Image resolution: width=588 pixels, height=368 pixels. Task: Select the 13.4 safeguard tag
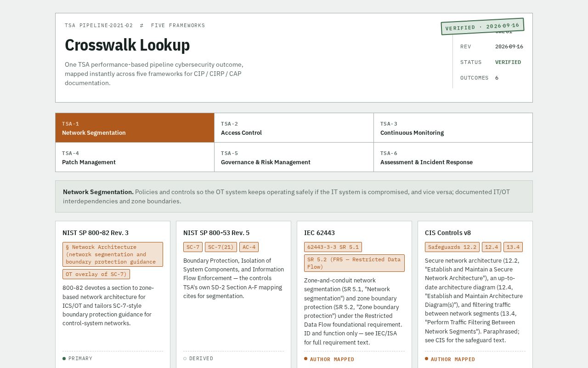click(x=513, y=247)
